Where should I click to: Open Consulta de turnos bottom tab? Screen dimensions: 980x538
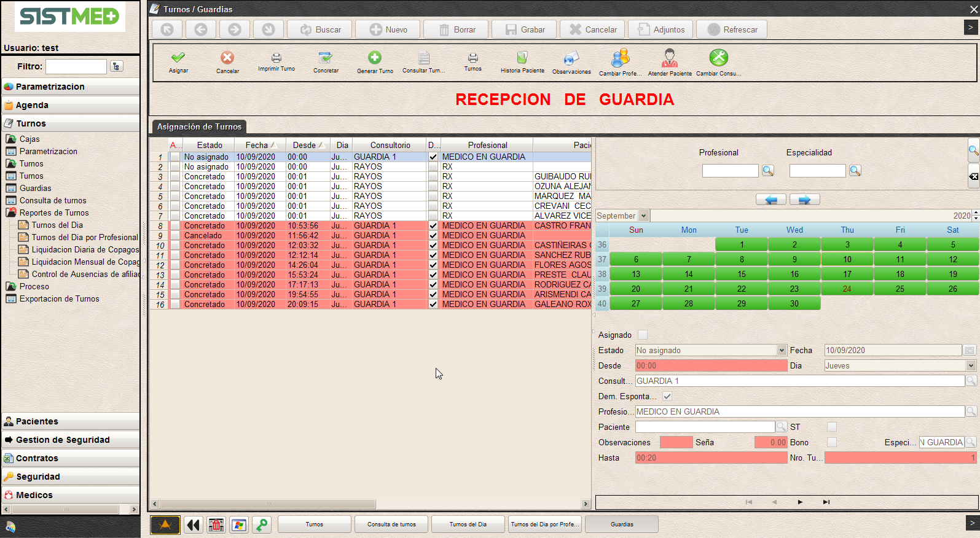(391, 524)
